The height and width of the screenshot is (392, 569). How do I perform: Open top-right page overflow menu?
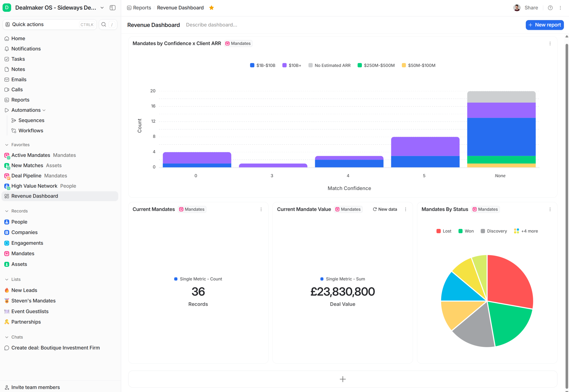(x=560, y=8)
